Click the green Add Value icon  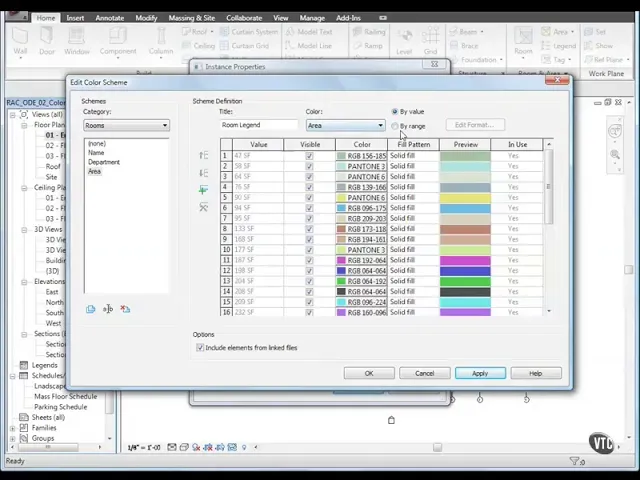204,190
